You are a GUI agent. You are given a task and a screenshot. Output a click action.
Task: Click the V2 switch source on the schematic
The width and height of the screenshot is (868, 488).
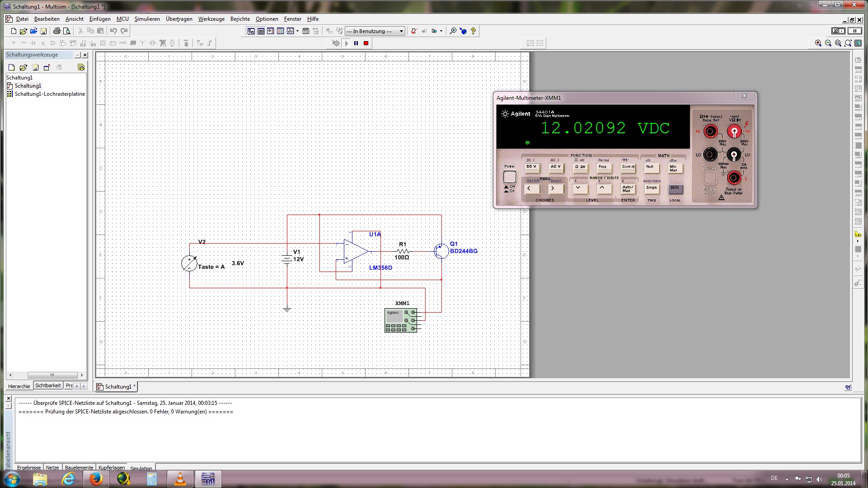(x=189, y=263)
